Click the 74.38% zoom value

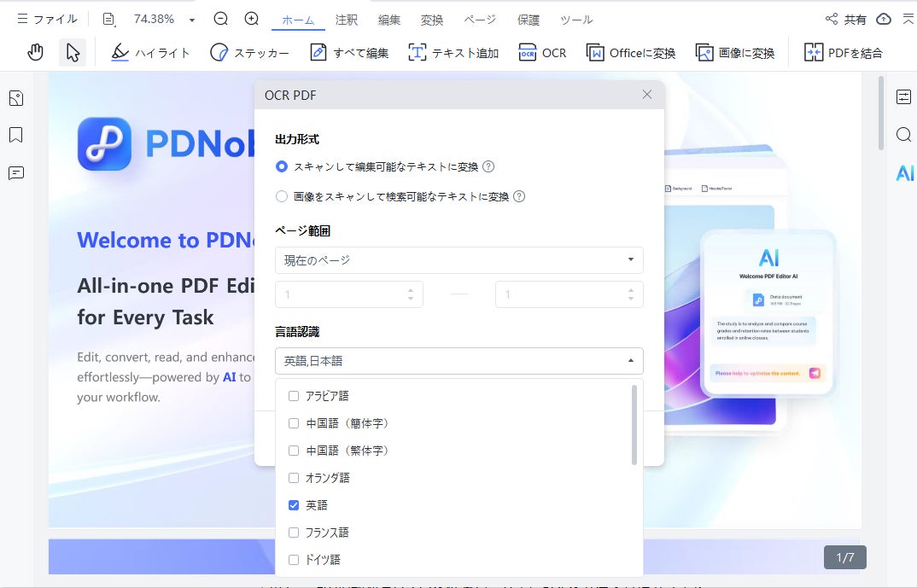pyautogui.click(x=154, y=20)
